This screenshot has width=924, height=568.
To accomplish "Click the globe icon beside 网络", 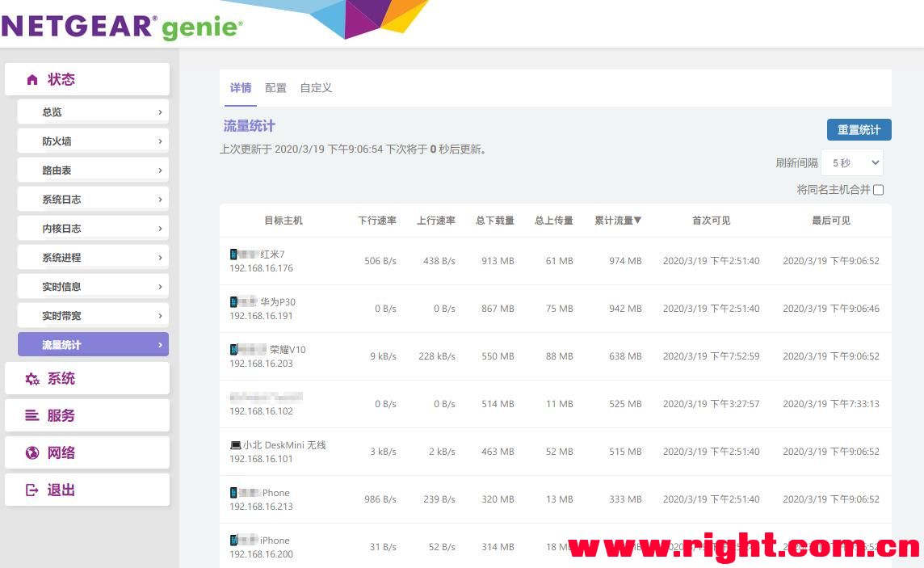I will tap(32, 452).
